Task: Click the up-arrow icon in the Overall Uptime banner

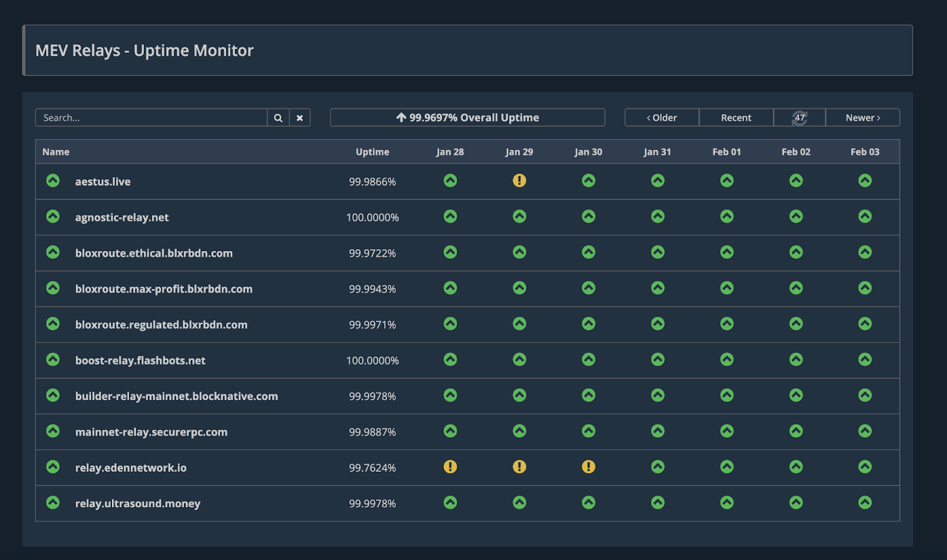Action: 401,117
